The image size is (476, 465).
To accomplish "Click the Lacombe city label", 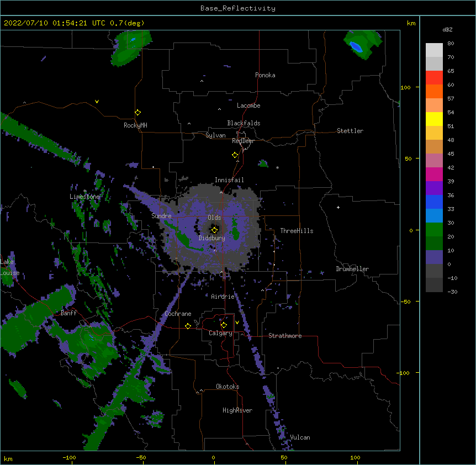I will tap(248, 105).
